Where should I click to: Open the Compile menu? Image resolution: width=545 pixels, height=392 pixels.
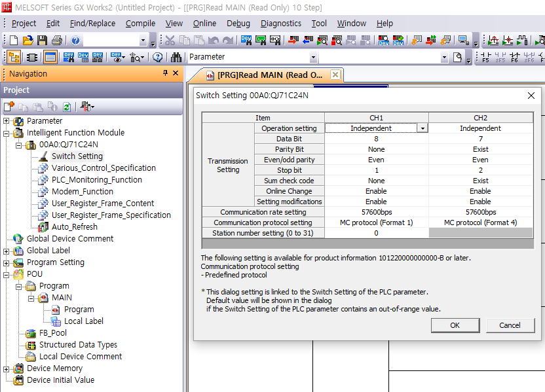tap(140, 24)
